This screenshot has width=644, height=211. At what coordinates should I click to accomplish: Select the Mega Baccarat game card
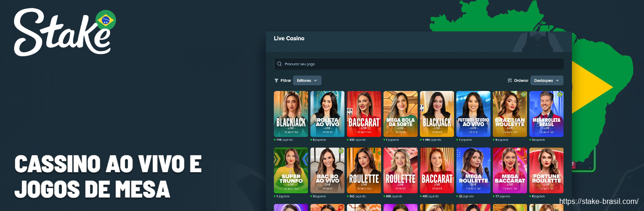(x=510, y=170)
